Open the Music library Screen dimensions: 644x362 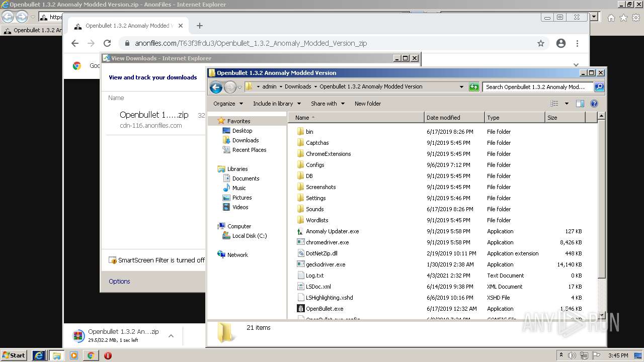click(239, 188)
